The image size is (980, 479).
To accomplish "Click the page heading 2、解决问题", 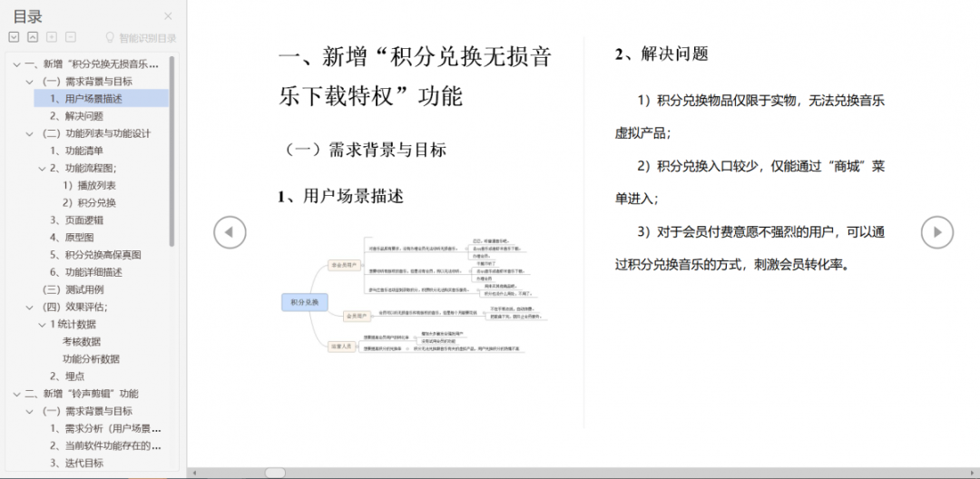I will point(661,54).
